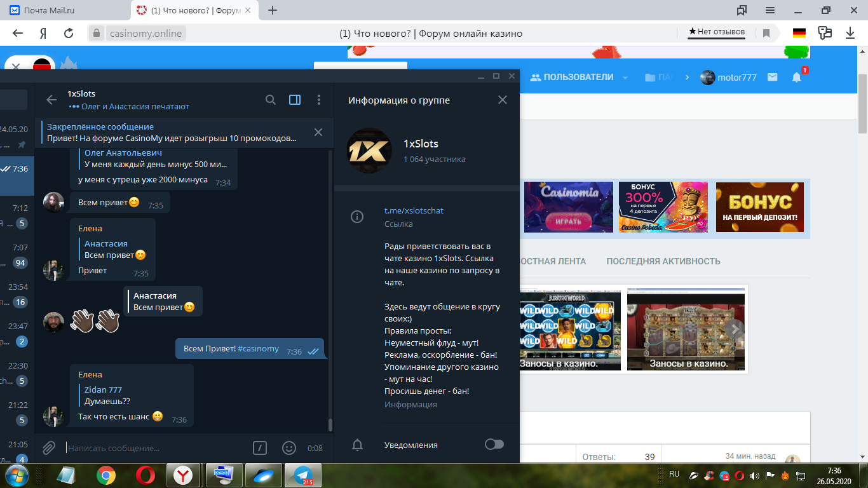
Task: Search messages in the 1xSlots chat
Action: 271,100
